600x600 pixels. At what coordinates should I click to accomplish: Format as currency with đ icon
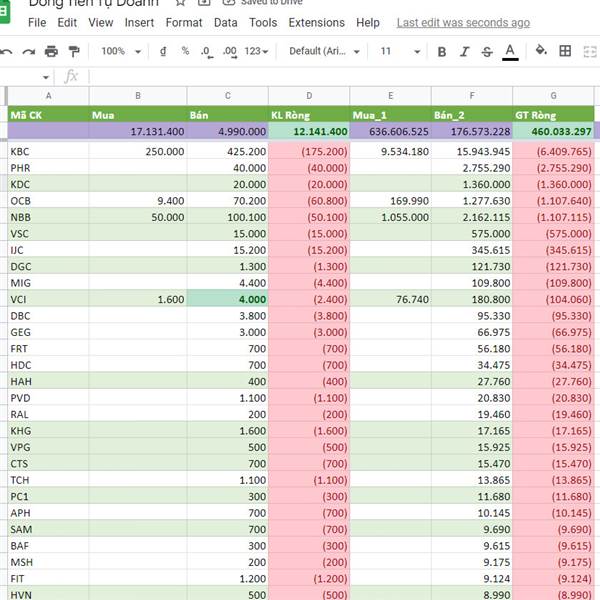tap(163, 51)
